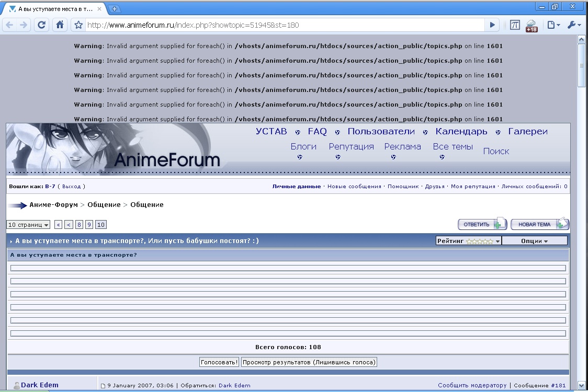Click the Голосовать! vote button
The height and width of the screenshot is (392, 588).
[x=219, y=362]
